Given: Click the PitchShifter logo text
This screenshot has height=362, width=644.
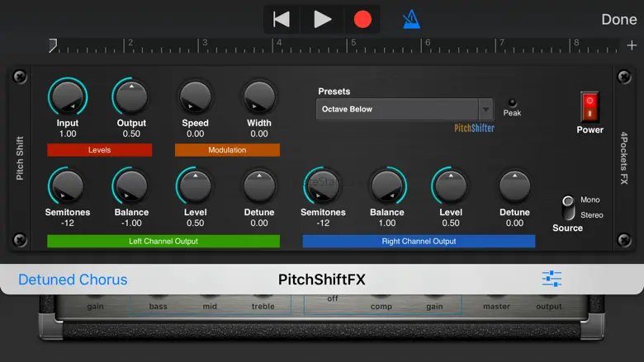Looking at the screenshot, I should click(x=474, y=128).
